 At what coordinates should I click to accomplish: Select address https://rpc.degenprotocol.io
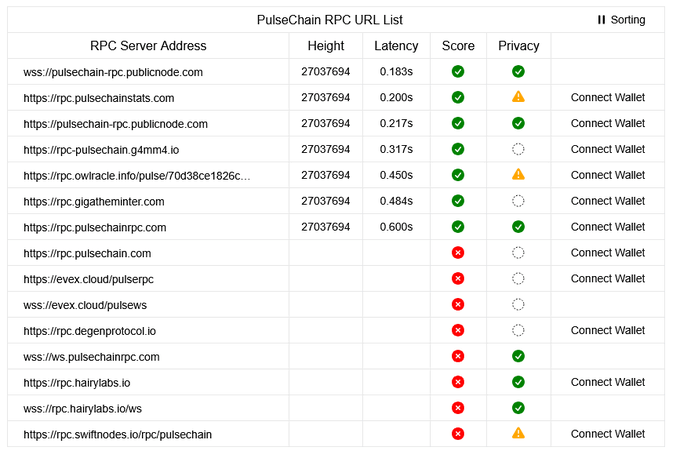coord(89,331)
